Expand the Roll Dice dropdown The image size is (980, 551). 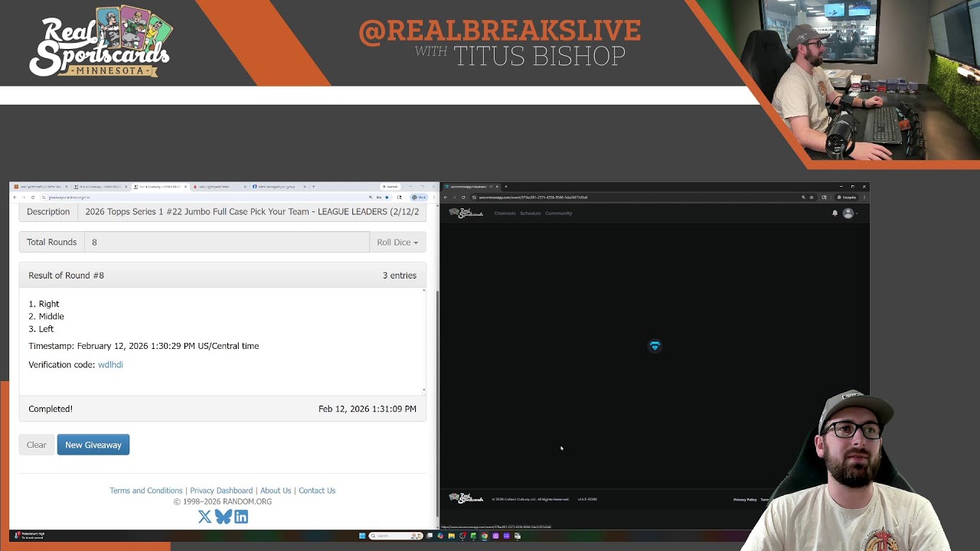pos(397,243)
